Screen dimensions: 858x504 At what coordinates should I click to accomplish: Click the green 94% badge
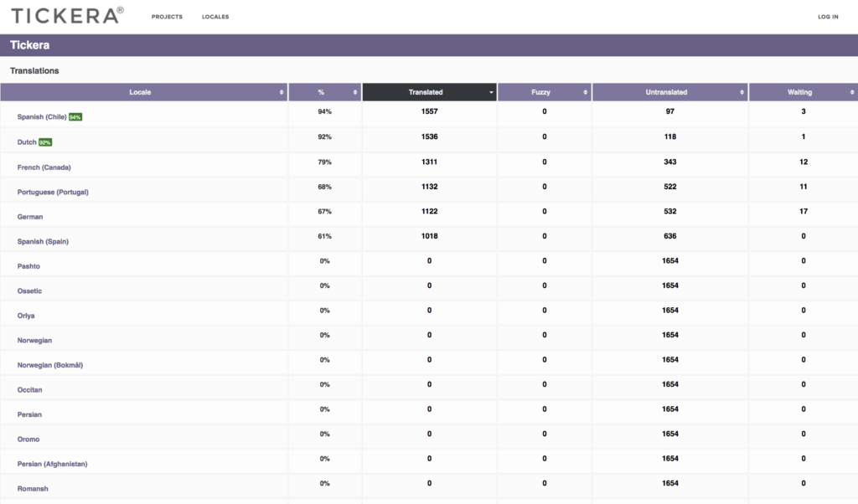pos(75,117)
